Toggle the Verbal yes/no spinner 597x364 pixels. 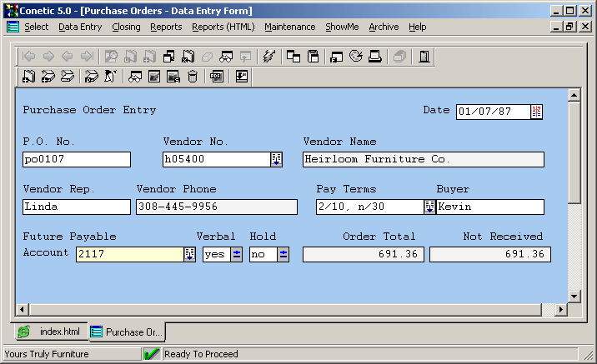point(237,255)
